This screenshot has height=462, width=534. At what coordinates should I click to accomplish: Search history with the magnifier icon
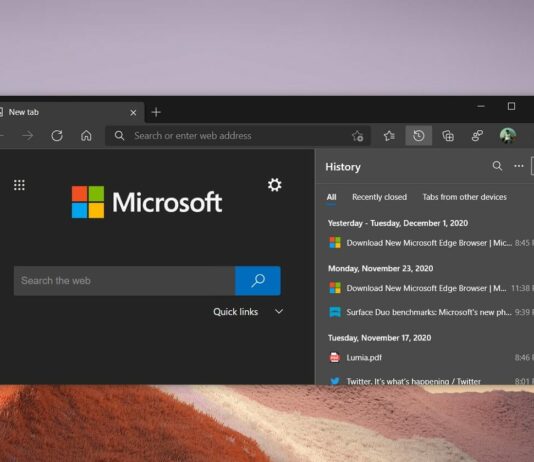pos(497,166)
